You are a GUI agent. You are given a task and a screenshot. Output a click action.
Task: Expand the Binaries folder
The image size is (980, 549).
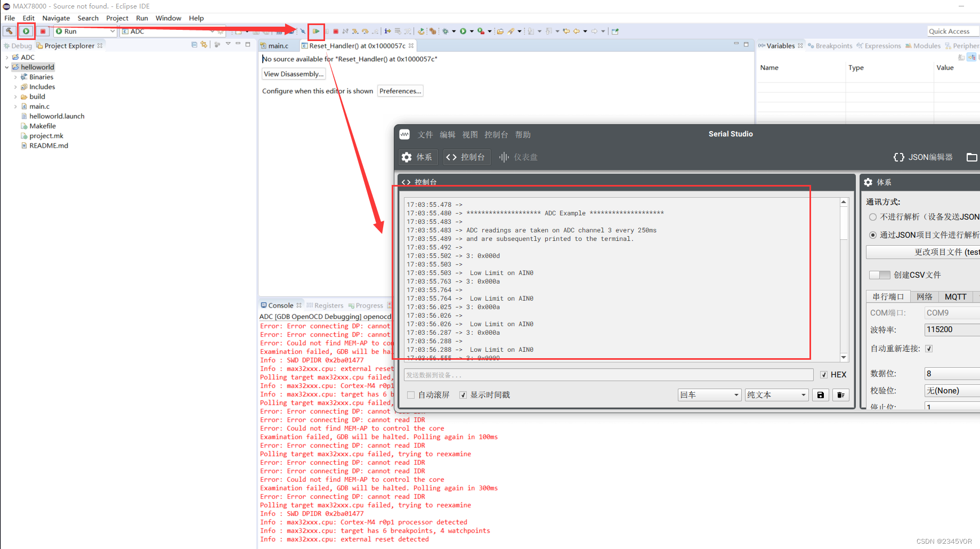point(15,77)
